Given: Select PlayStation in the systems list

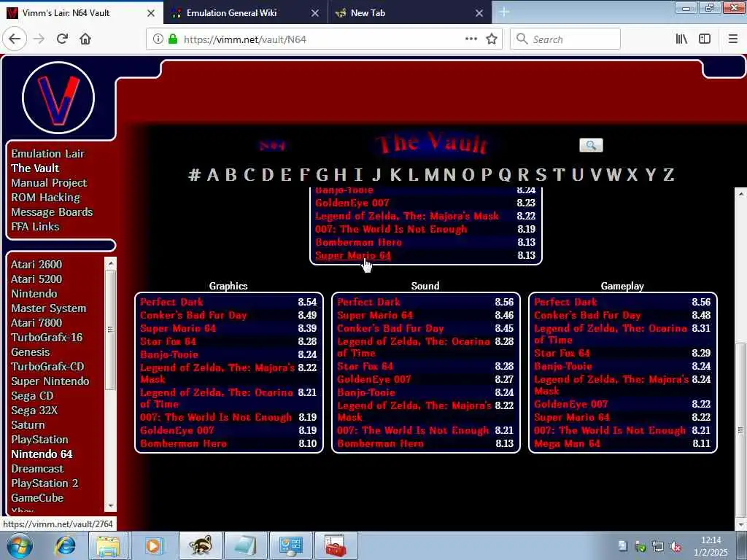Looking at the screenshot, I should pyautogui.click(x=39, y=440).
